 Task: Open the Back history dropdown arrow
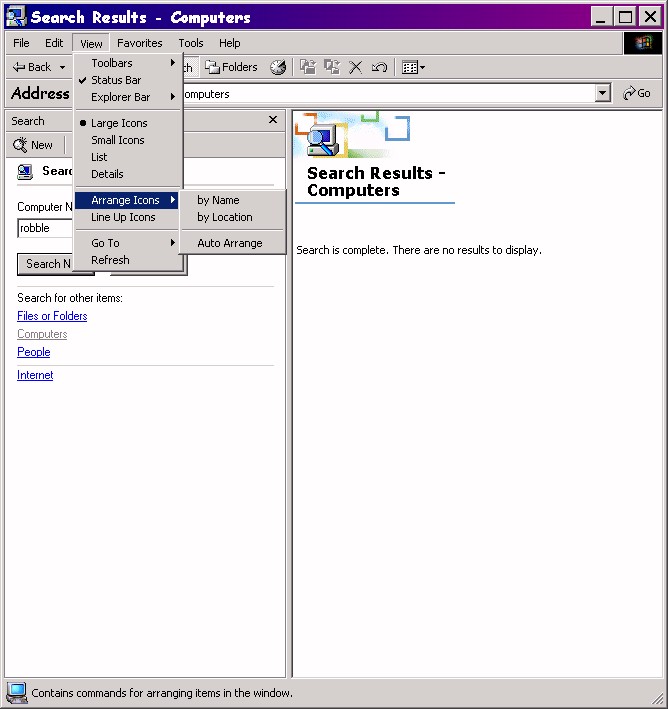[62, 67]
